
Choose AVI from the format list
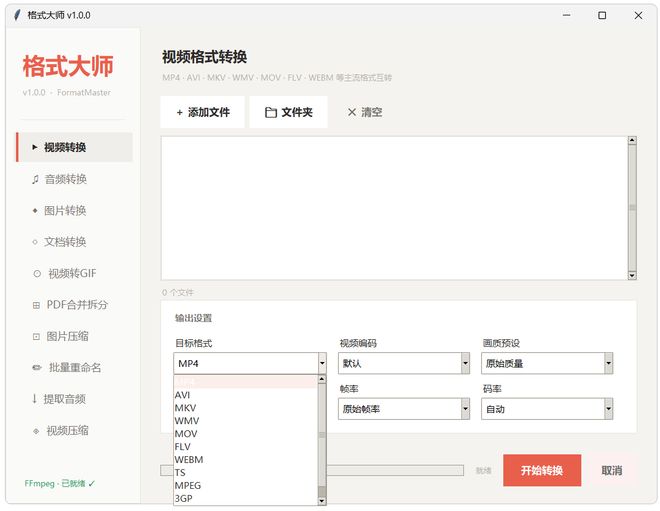[x=246, y=395]
